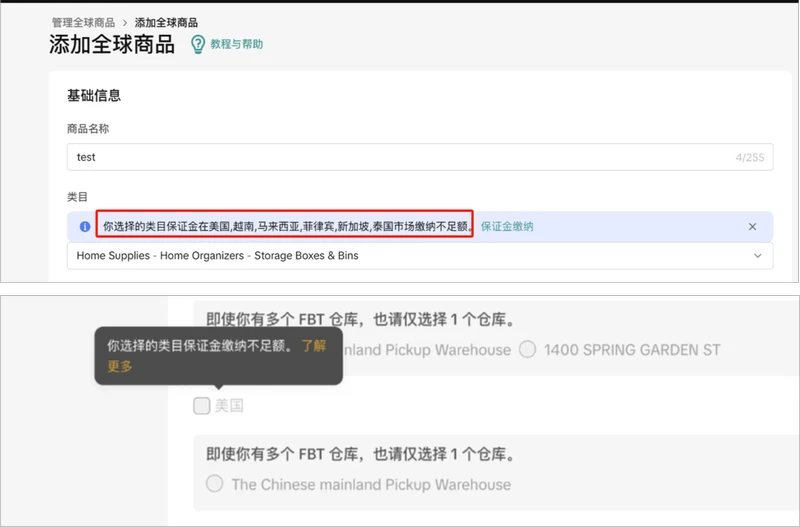Viewport: 800px width, 527px height.
Task: Go back to 管理全球商品 breadcrumb
Action: 82,22
